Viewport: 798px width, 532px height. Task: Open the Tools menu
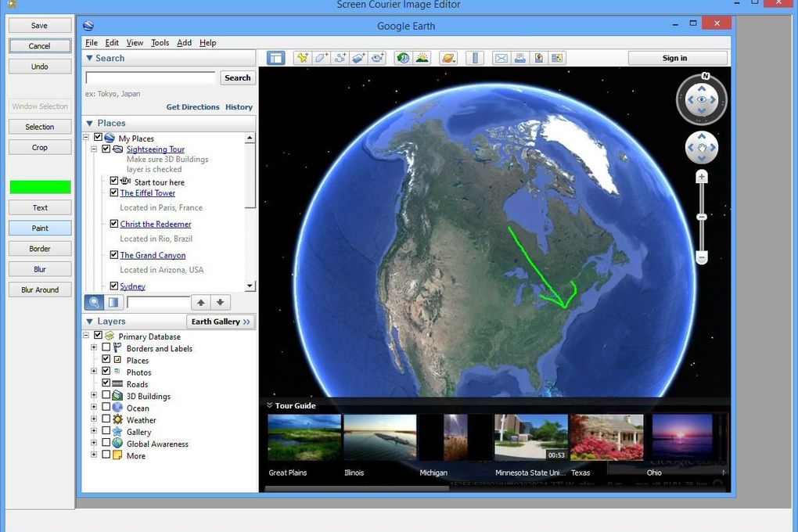point(160,43)
